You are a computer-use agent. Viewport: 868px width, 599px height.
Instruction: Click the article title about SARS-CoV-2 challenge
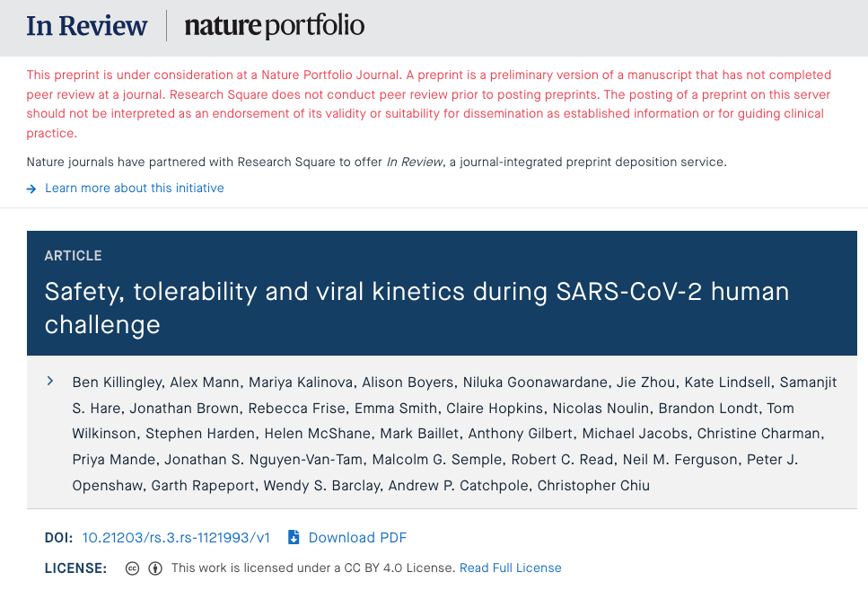tap(416, 308)
